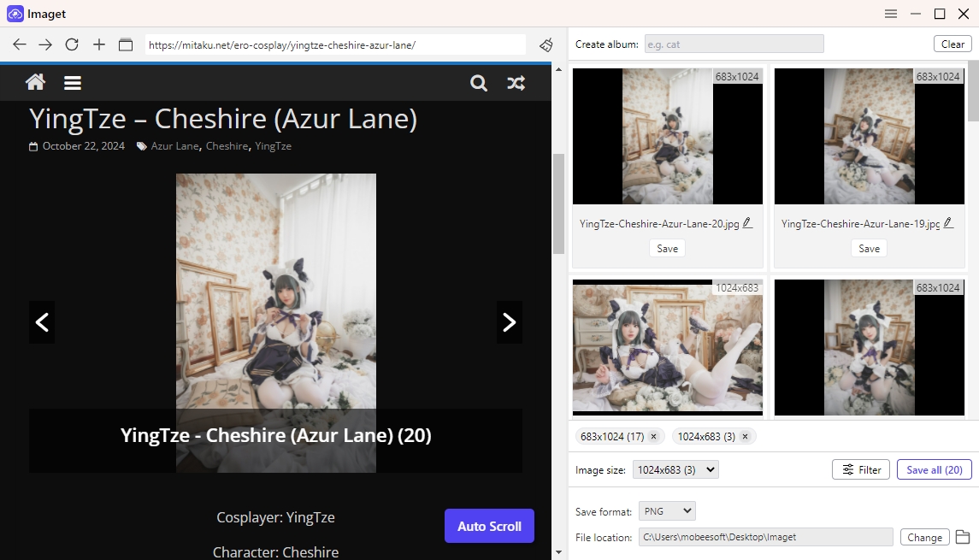Change the file save location

click(924, 537)
